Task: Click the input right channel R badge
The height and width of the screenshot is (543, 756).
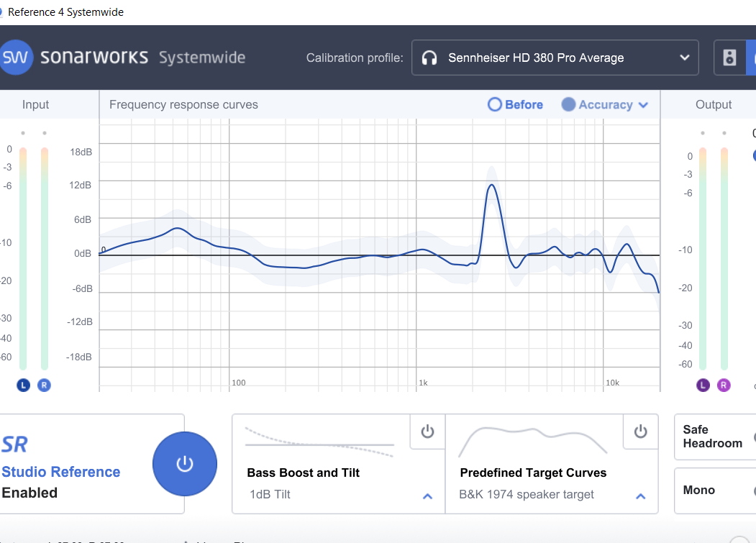Action: point(44,385)
